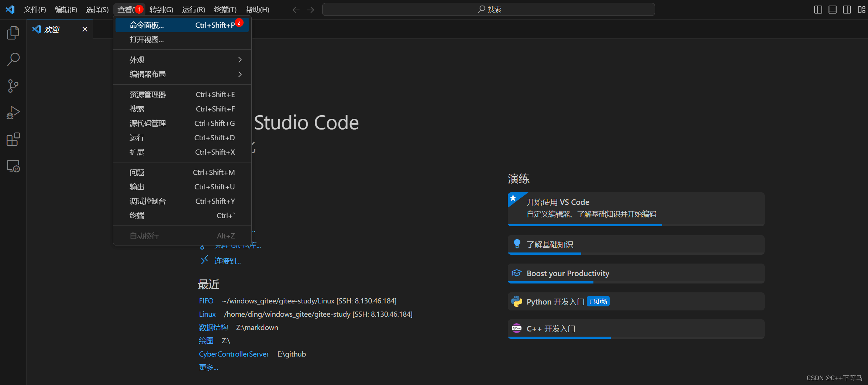Select 问题 menu entry
The image size is (868, 385).
pos(182,172)
